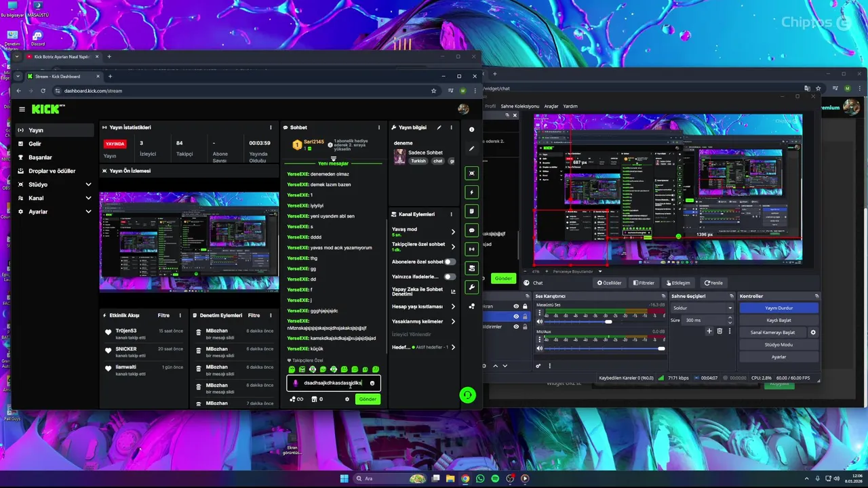
Task: Open Yasaklanmış kelimeler settings
Action: tap(453, 321)
